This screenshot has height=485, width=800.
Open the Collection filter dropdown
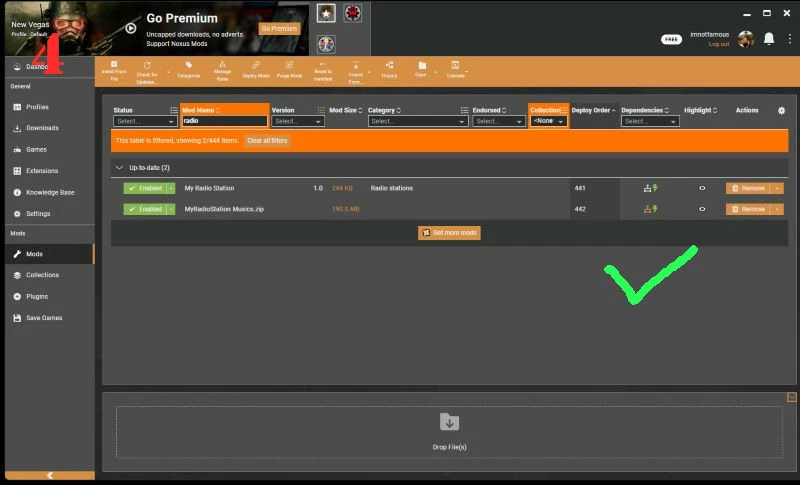pos(548,121)
